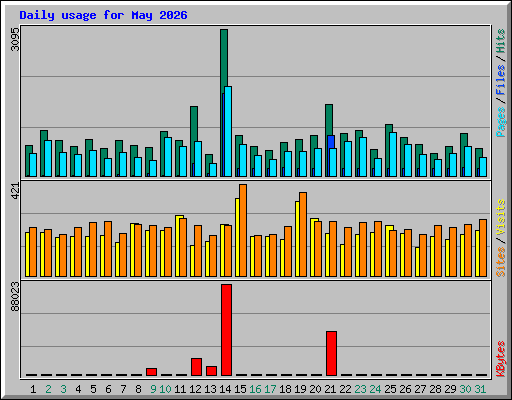Click the green day 31 axis label
Image resolution: width=512 pixels, height=400 pixels.
480,389
